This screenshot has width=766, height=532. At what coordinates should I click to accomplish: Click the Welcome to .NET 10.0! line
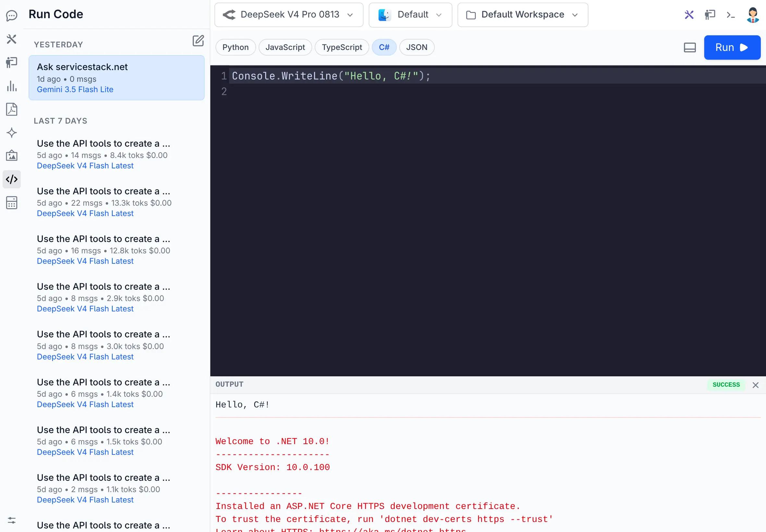point(272,441)
